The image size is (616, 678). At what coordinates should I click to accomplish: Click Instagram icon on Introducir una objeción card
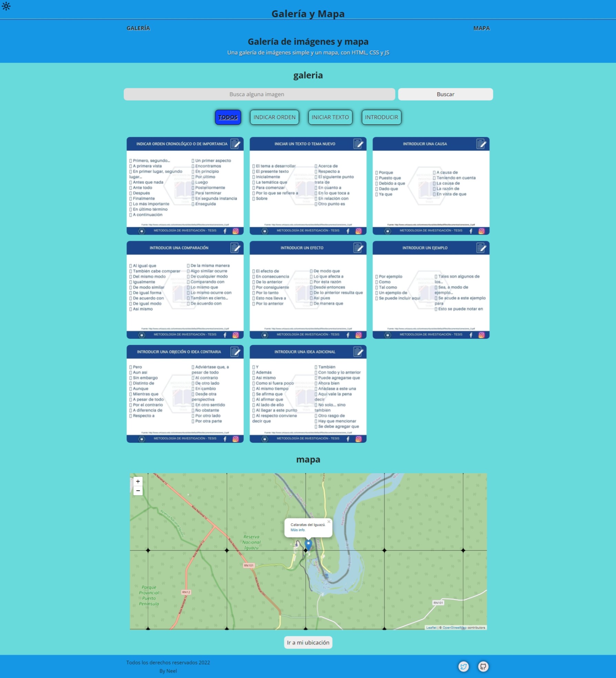[236, 439]
